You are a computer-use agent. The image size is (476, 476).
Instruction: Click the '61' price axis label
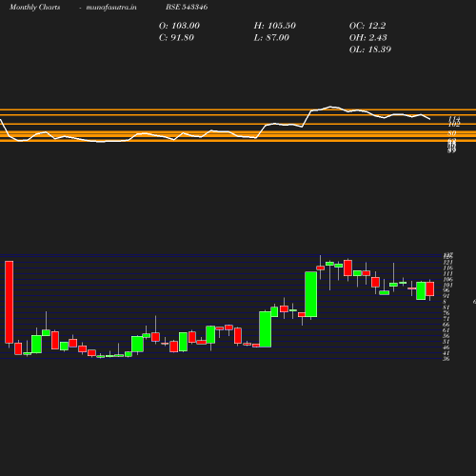point(446,330)
